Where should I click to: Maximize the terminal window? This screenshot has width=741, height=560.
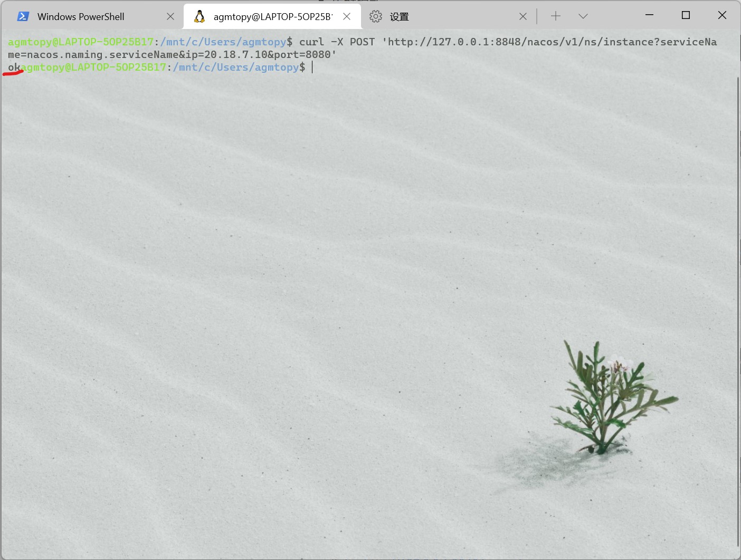686,15
